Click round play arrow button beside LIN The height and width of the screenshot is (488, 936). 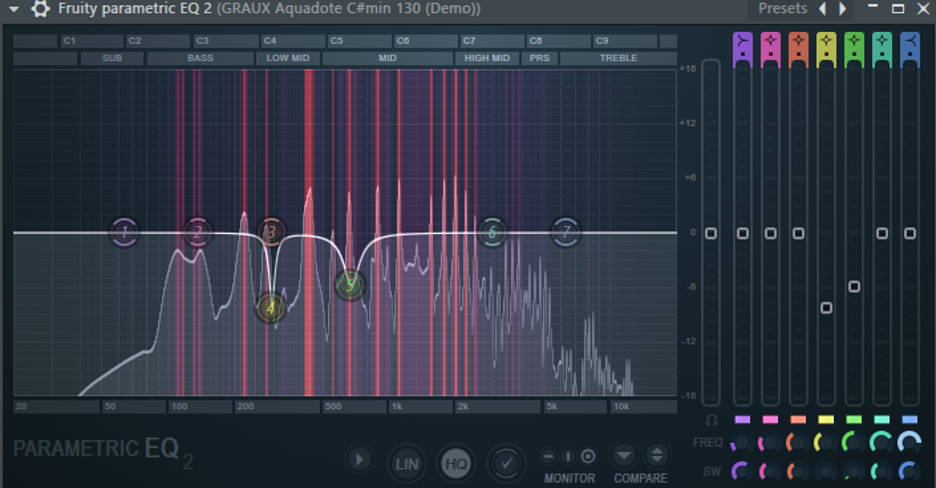359,459
